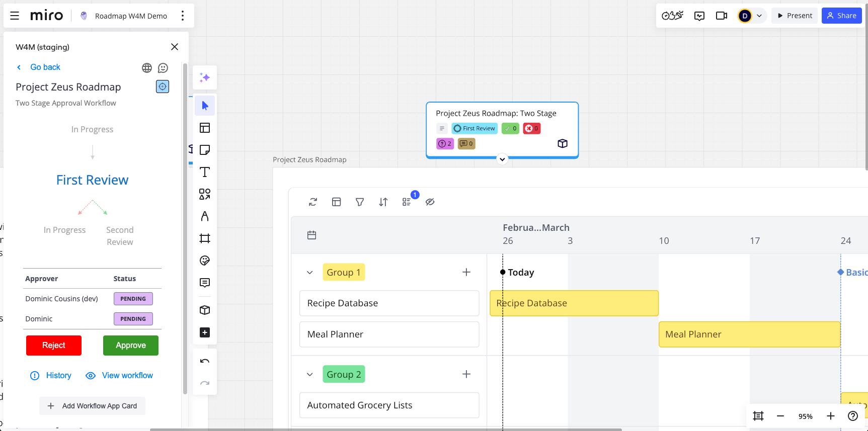Open the Miro AI sparkle tool
Screen dimensions: 868x431
(x=205, y=77)
